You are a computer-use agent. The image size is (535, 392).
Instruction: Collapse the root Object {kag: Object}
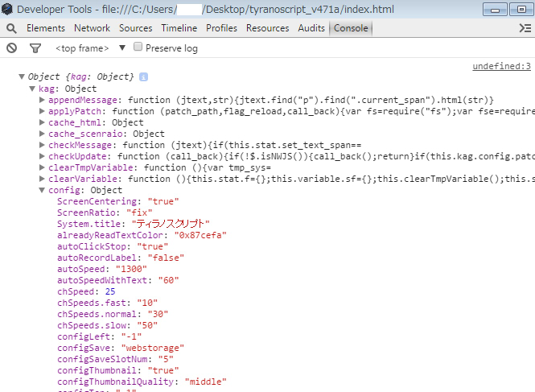[x=22, y=76]
